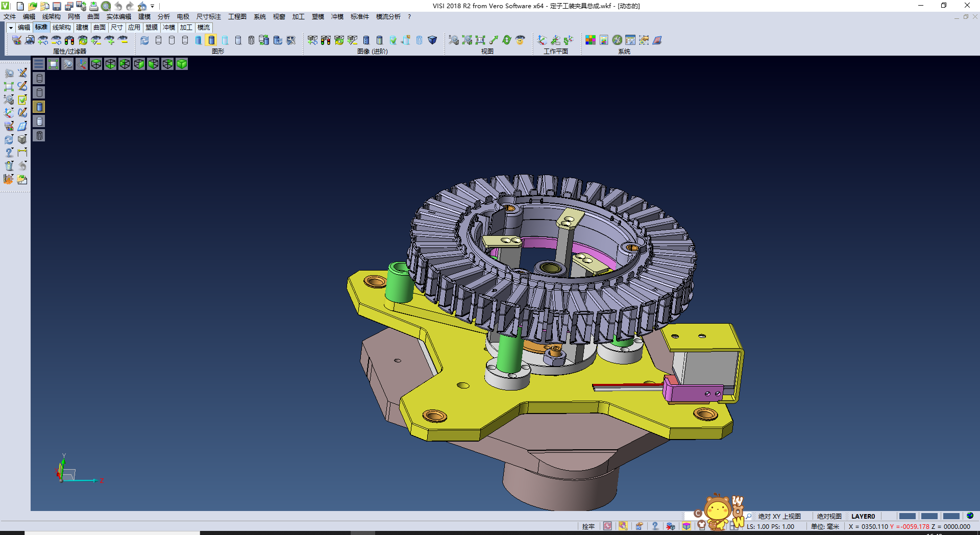Click the color palette grid icon

point(591,40)
